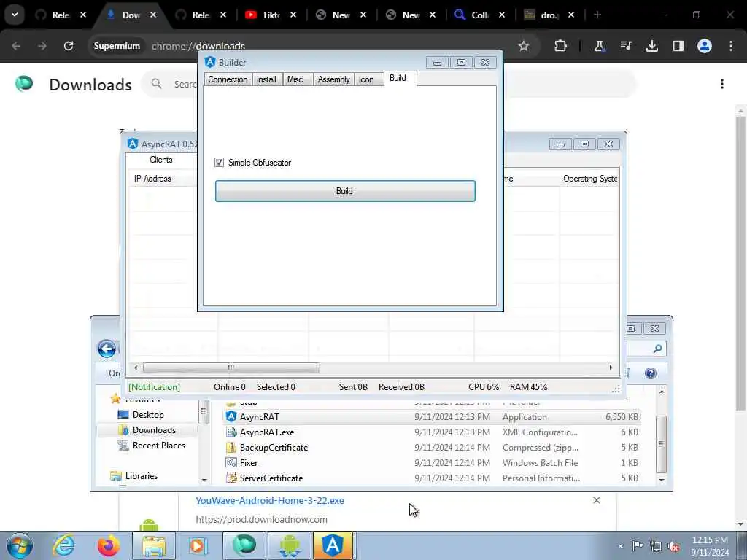The width and height of the screenshot is (747, 560).
Task: Click the Clients tab in AsyncRAT window
Action: 161,160
